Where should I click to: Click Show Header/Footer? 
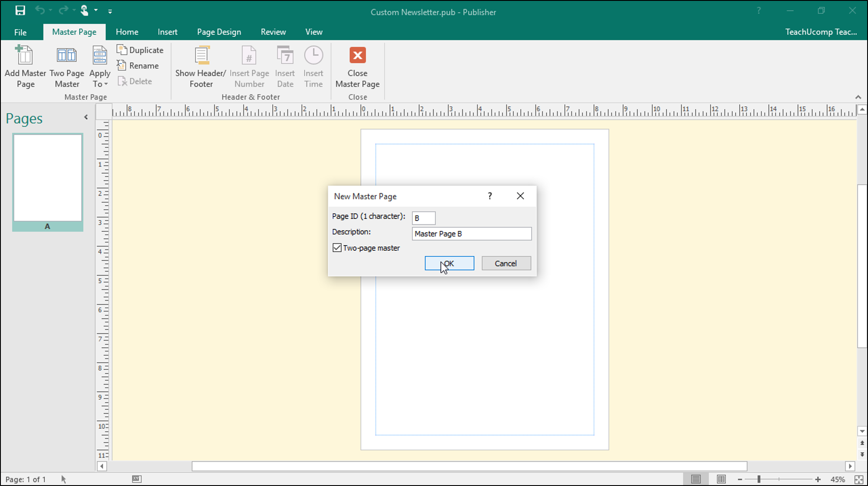click(x=200, y=66)
